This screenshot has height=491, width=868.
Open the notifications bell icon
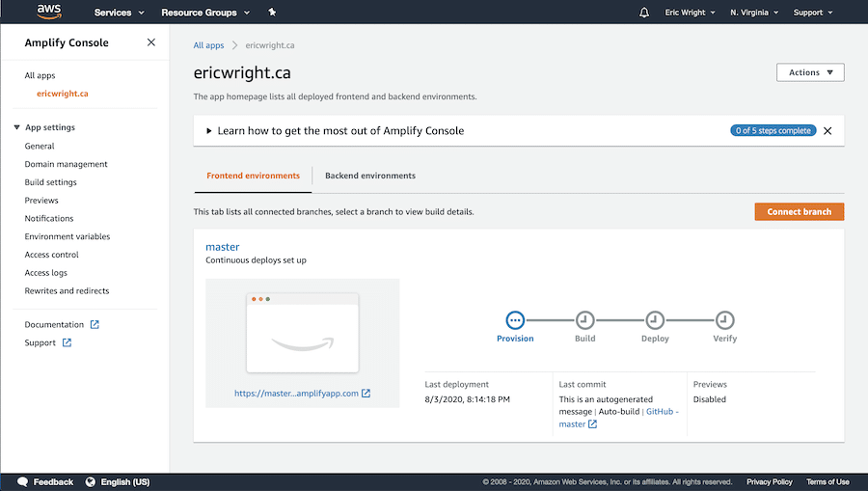point(644,13)
